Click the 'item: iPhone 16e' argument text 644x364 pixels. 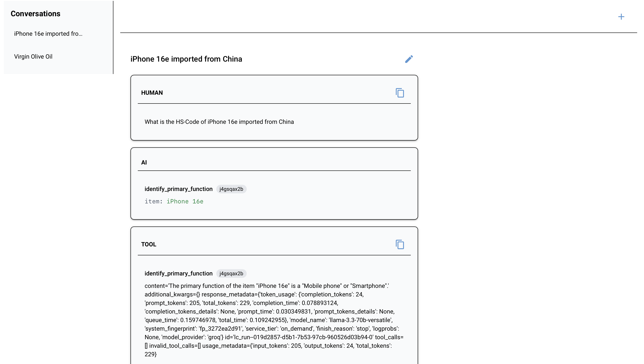[174, 201]
